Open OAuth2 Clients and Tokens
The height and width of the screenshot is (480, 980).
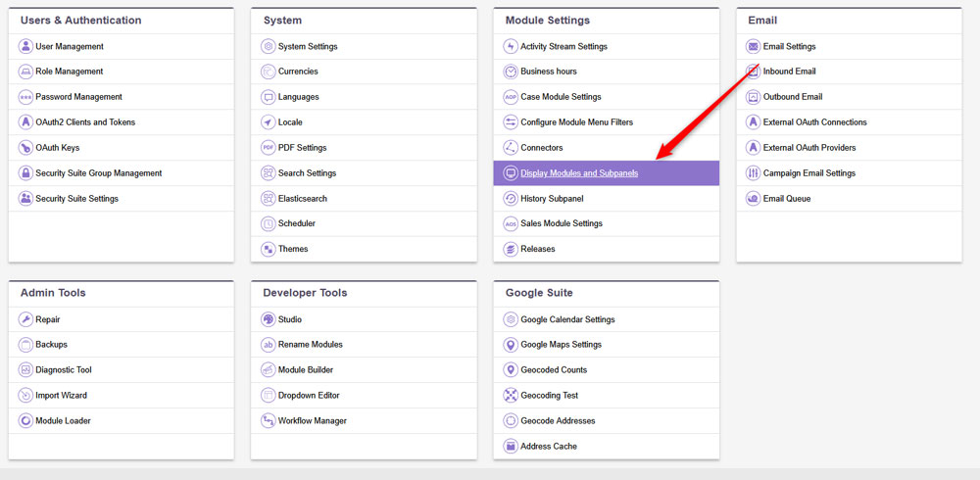pos(85,121)
